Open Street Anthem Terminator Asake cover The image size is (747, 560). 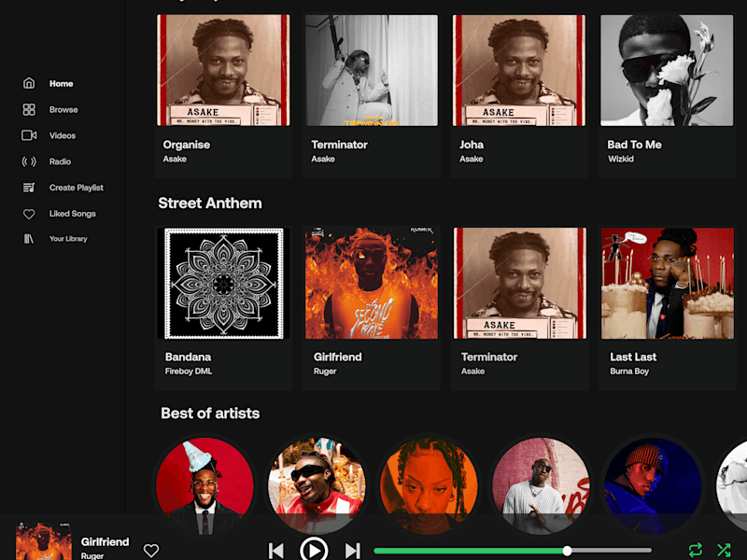(520, 284)
